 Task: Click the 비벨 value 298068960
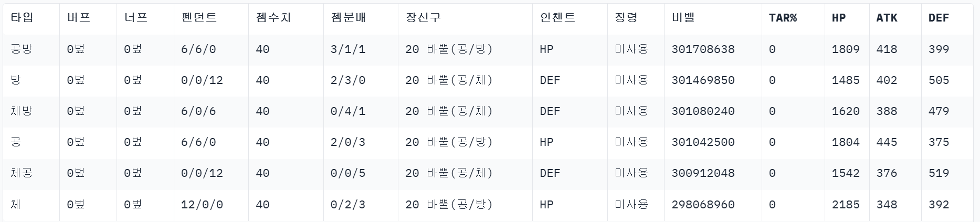coord(703,204)
